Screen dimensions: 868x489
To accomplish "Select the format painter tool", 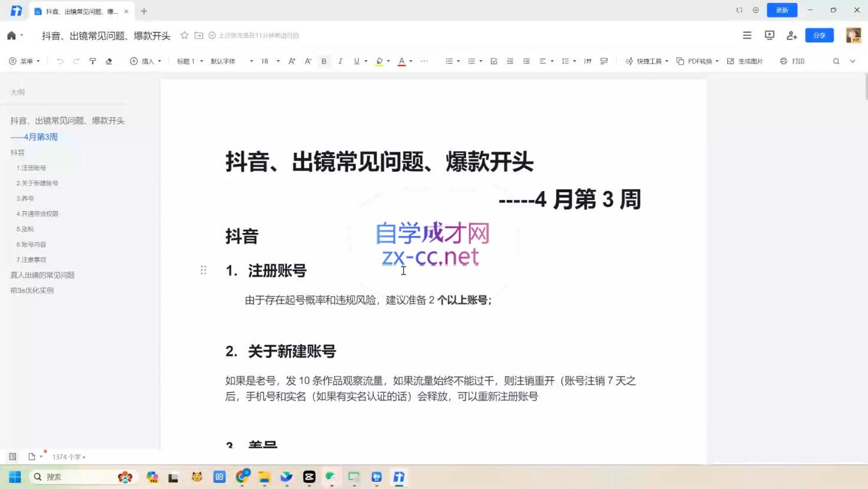I will 93,61.
